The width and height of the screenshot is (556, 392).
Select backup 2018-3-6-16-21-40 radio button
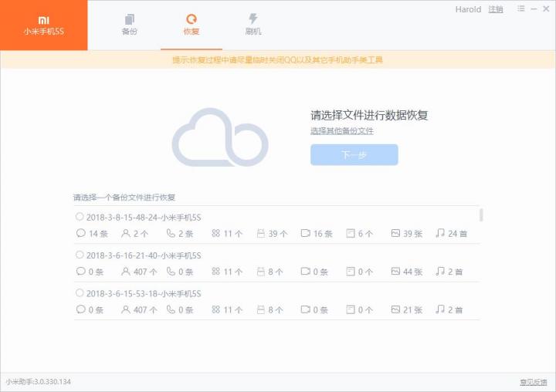(80, 255)
